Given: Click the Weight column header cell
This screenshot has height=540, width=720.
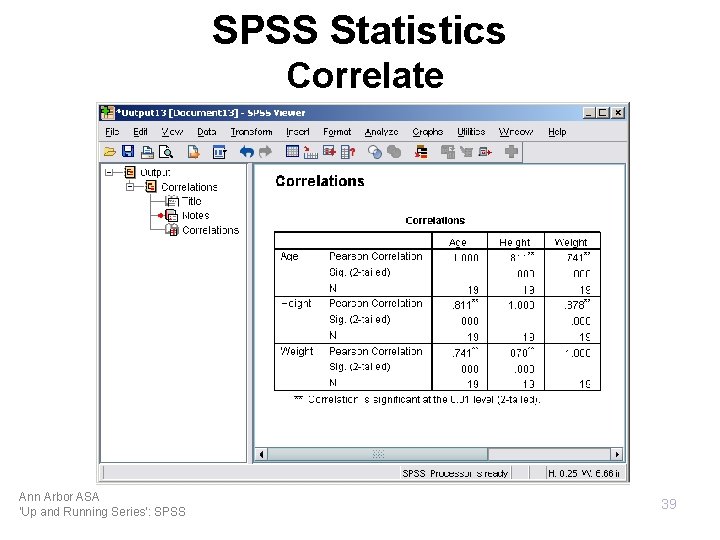Looking at the screenshot, I should [571, 242].
